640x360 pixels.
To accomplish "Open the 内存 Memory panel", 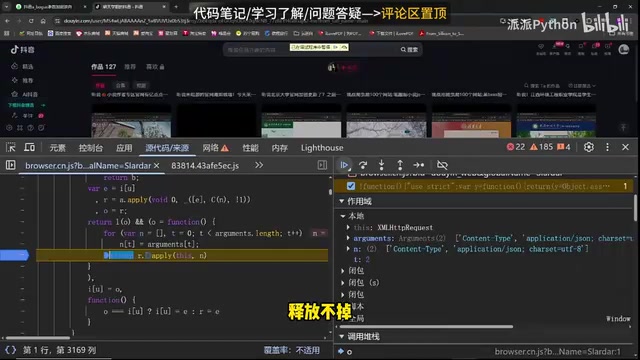I will [x=280, y=148].
